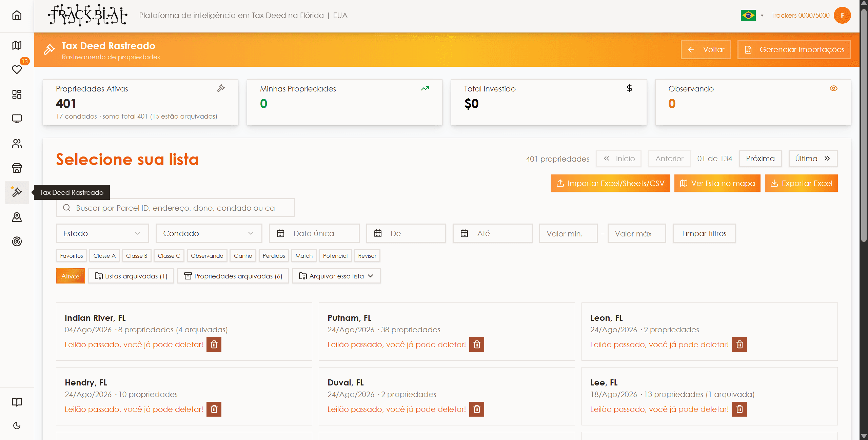868x440 pixels.
Task: Expand the Arquivar essa lista dropdown
Action: [x=336, y=276]
